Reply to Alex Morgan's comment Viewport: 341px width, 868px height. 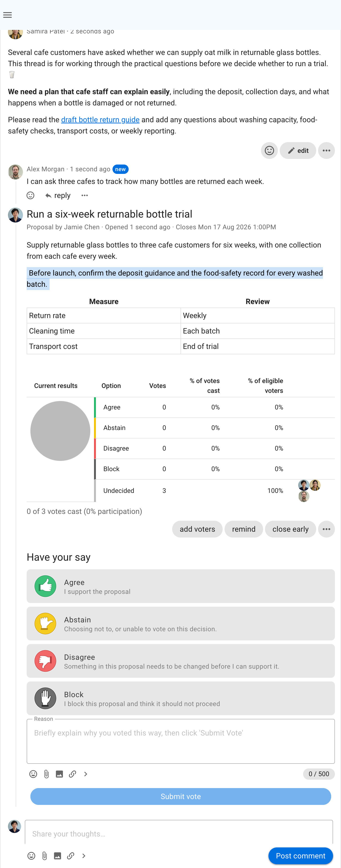58,195
